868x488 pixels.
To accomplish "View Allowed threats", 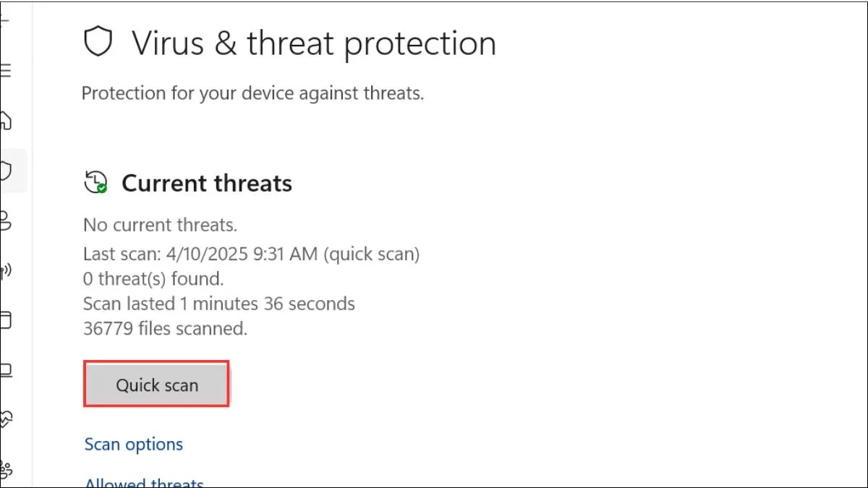I will click(x=143, y=481).
